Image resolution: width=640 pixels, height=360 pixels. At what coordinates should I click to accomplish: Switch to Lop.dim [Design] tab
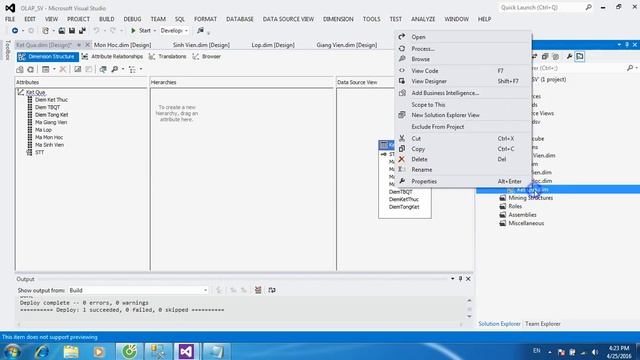273,45
